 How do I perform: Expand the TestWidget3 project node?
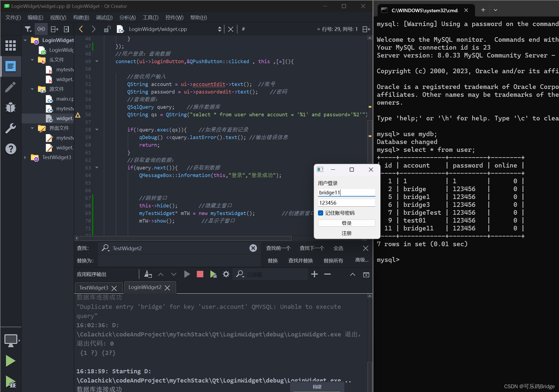click(x=25, y=157)
